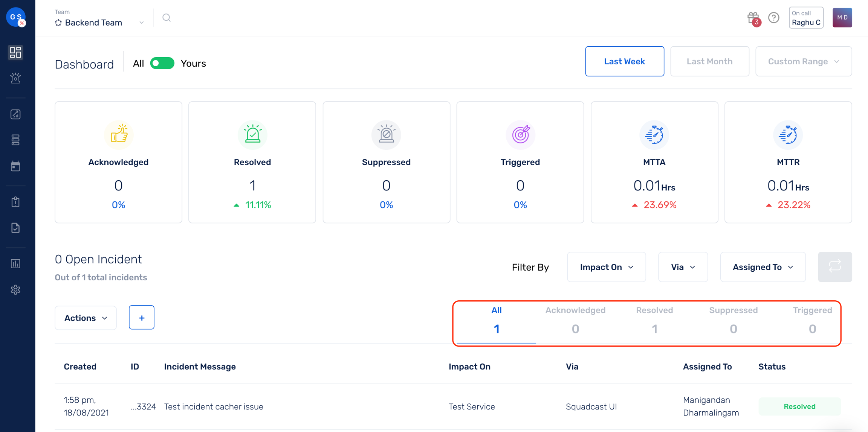Click the Via column header
This screenshot has height=432, width=868.
pyautogui.click(x=572, y=367)
